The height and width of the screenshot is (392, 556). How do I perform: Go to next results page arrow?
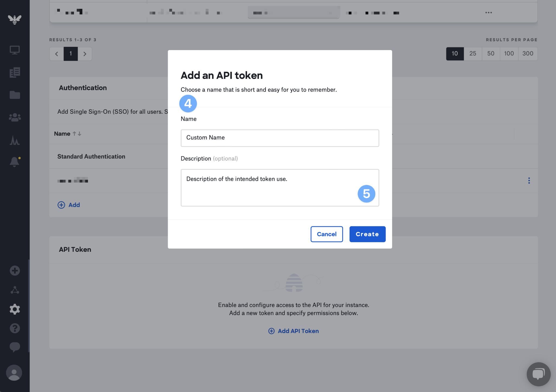point(85,54)
